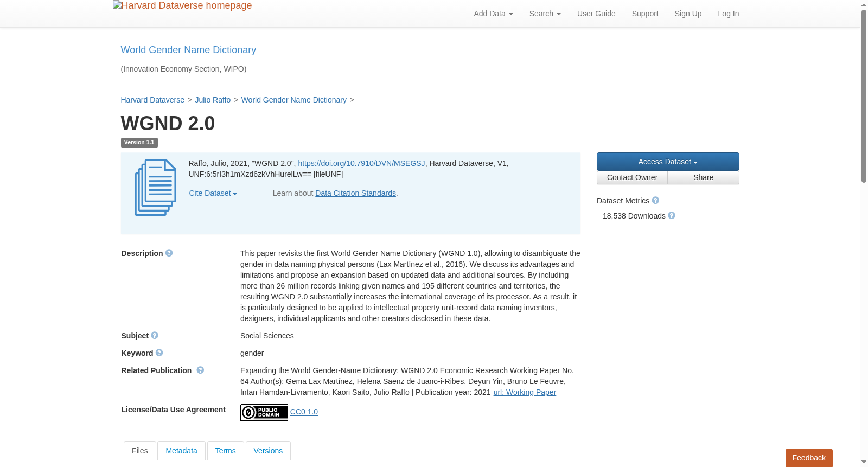Image resolution: width=868 pixels, height=467 pixels.
Task: Open the Search dropdown menu
Action: point(545,14)
